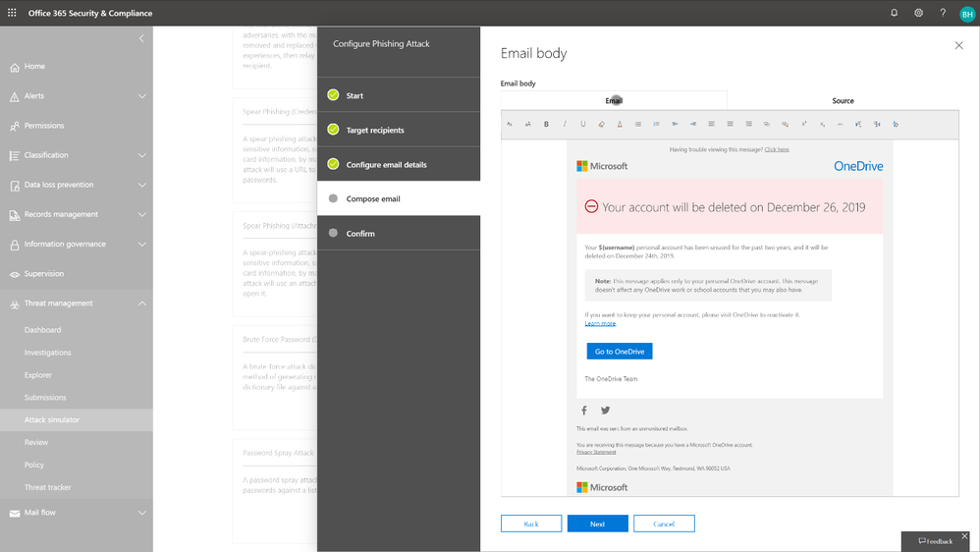Switch to the Source tab
980x552 pixels.
click(x=843, y=100)
